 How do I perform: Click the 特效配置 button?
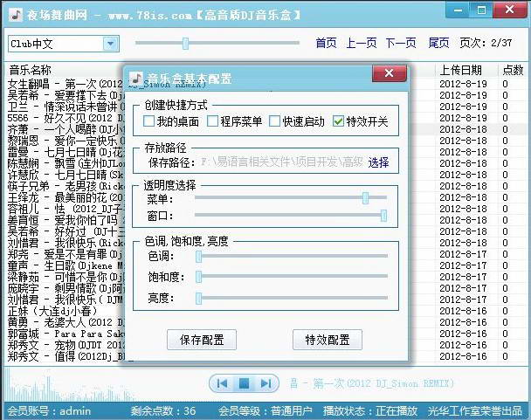tap(328, 340)
